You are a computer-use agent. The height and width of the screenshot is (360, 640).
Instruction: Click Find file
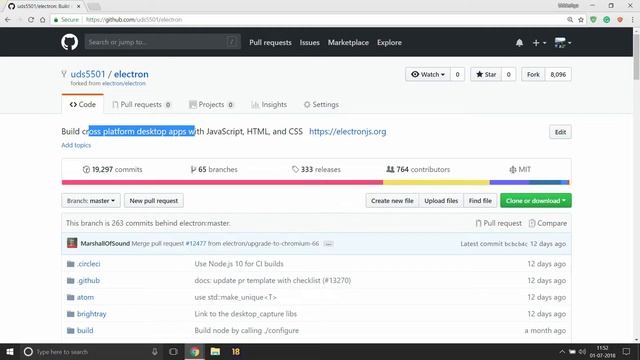point(480,201)
